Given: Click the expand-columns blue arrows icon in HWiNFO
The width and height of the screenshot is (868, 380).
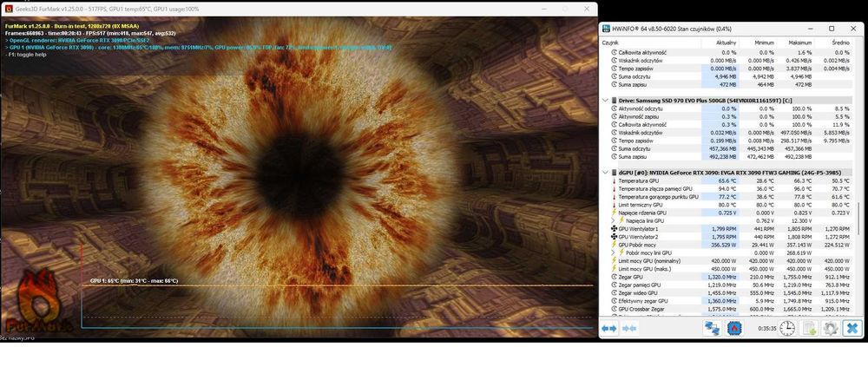Looking at the screenshot, I should (x=609, y=328).
